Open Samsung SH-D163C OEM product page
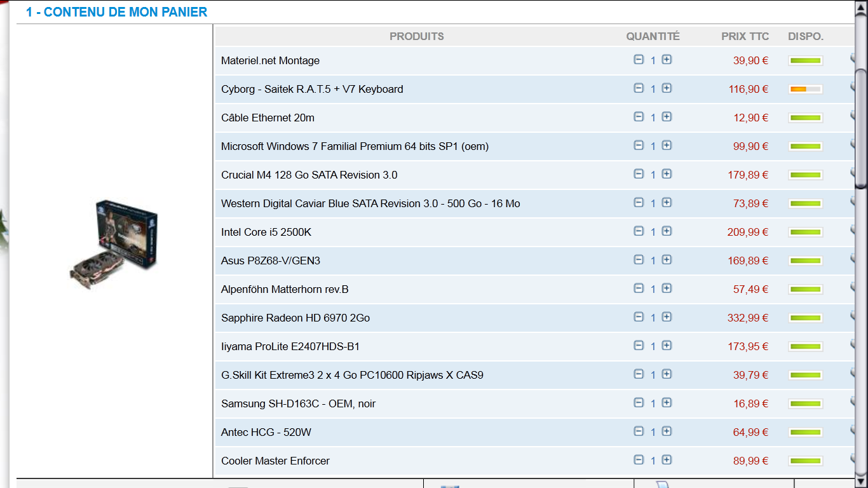The height and width of the screenshot is (488, 868). [298, 404]
